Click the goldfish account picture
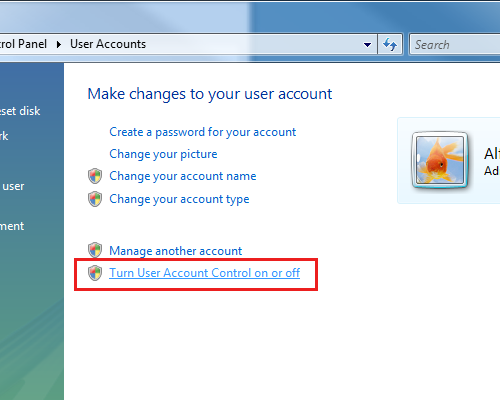The image size is (500, 400). click(440, 160)
